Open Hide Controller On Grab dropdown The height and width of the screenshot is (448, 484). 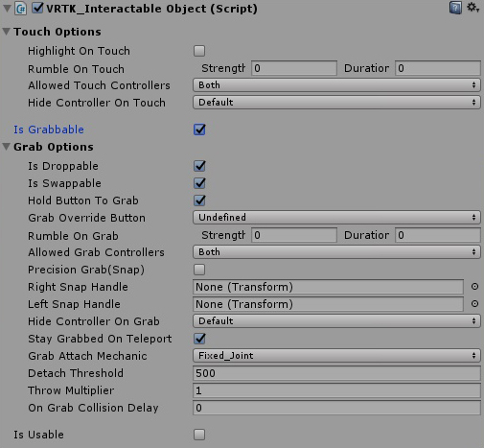336,321
